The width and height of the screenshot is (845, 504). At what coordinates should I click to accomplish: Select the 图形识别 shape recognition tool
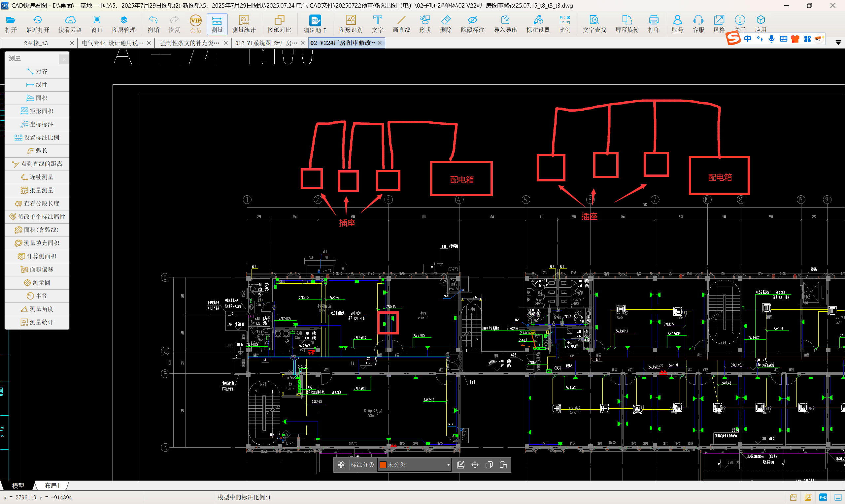point(351,24)
